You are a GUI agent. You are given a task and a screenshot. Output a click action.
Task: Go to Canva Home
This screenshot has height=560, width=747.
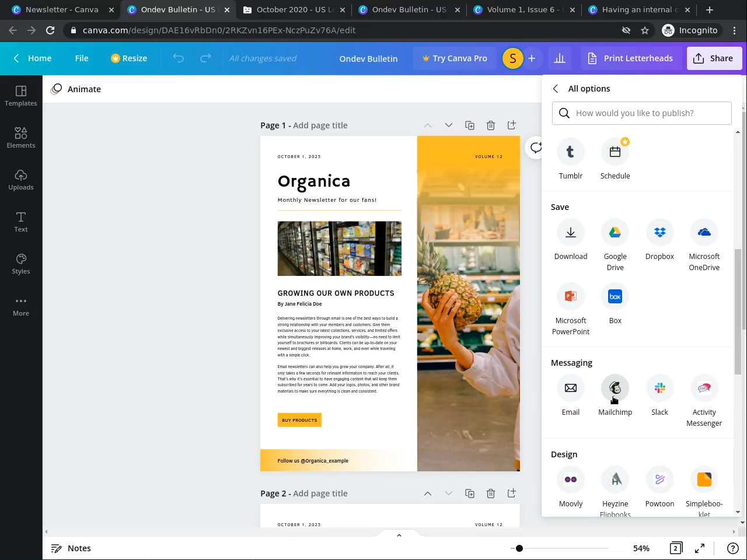(x=33, y=58)
